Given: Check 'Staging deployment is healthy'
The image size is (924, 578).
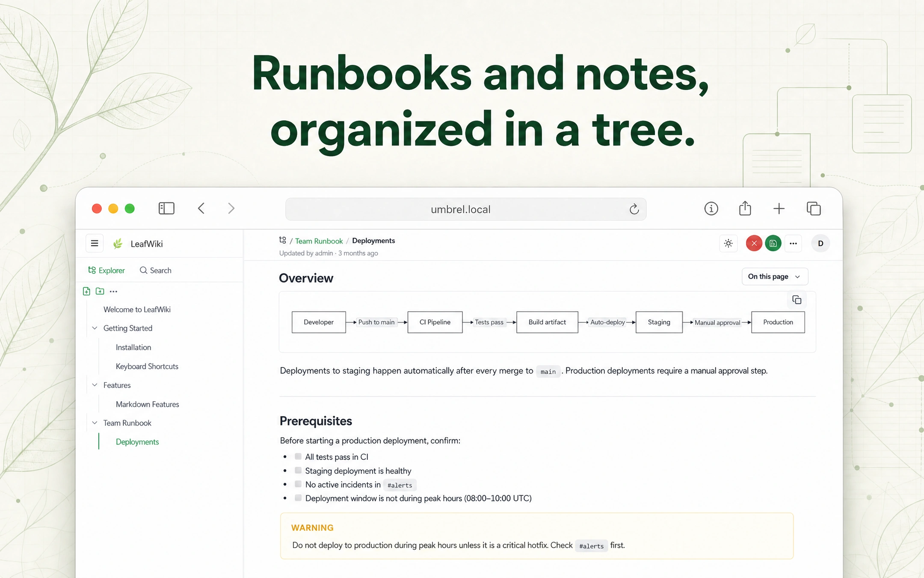Looking at the screenshot, I should coord(298,470).
